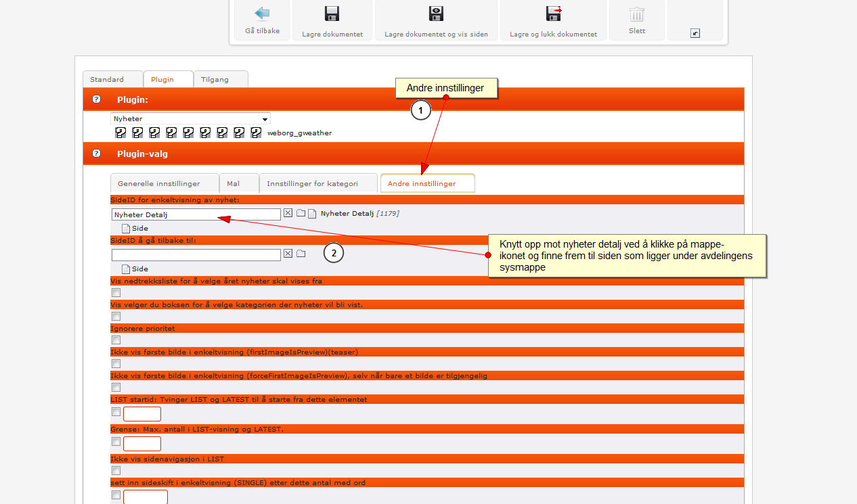This screenshot has height=504, width=857.
Task: Open the Tilgang tab
Action: (x=221, y=79)
